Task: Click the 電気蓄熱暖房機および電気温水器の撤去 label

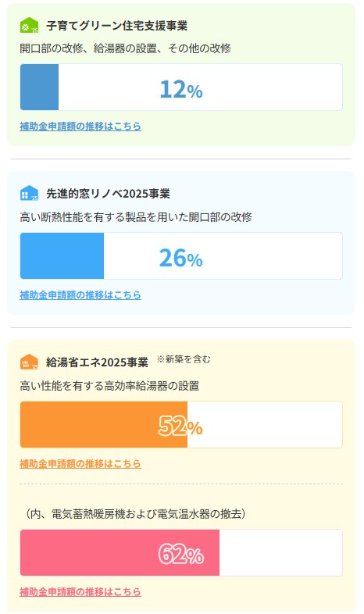Action: pos(136,514)
